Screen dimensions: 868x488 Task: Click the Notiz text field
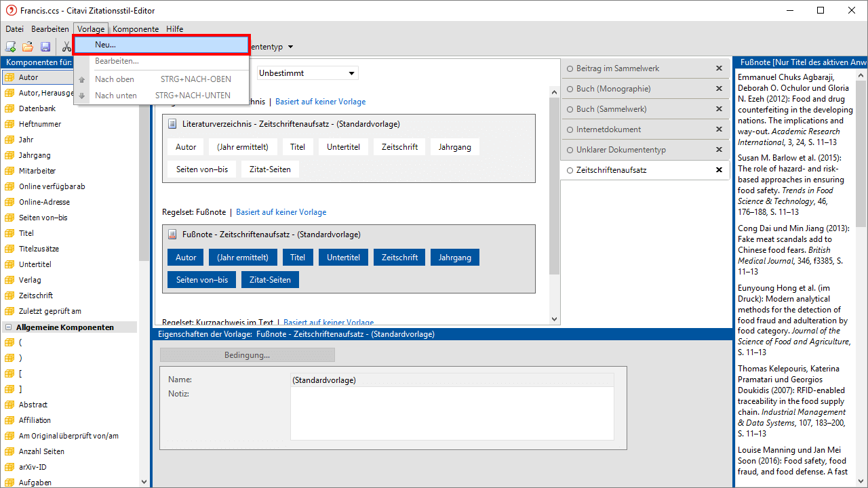tap(452, 413)
